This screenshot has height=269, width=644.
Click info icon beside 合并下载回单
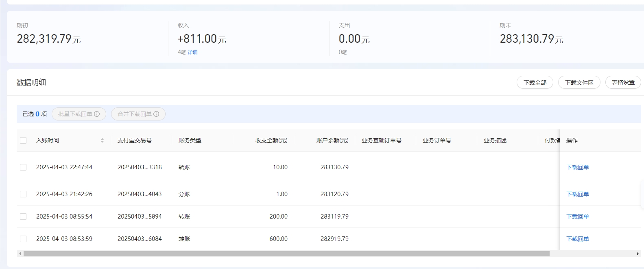click(x=156, y=114)
